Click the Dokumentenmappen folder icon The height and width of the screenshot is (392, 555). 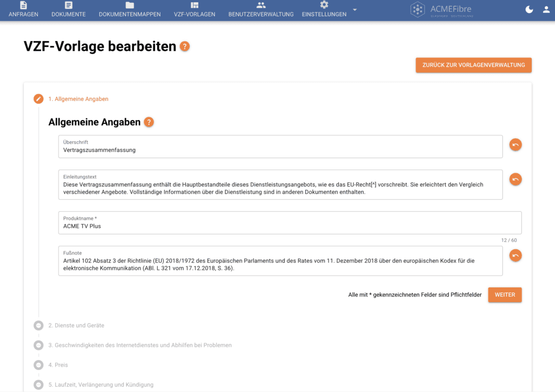point(130,5)
